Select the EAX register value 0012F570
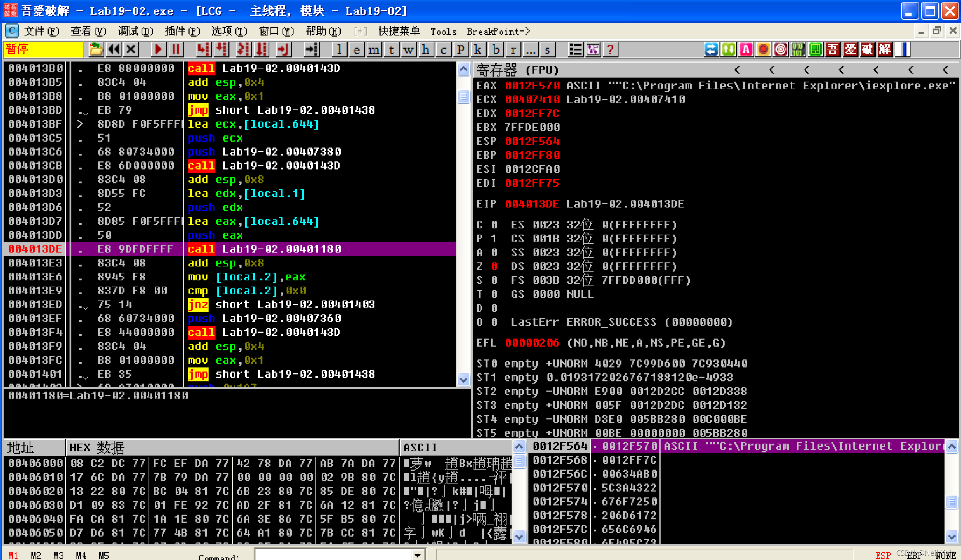Screen dimensions: 961x560 click(532, 86)
